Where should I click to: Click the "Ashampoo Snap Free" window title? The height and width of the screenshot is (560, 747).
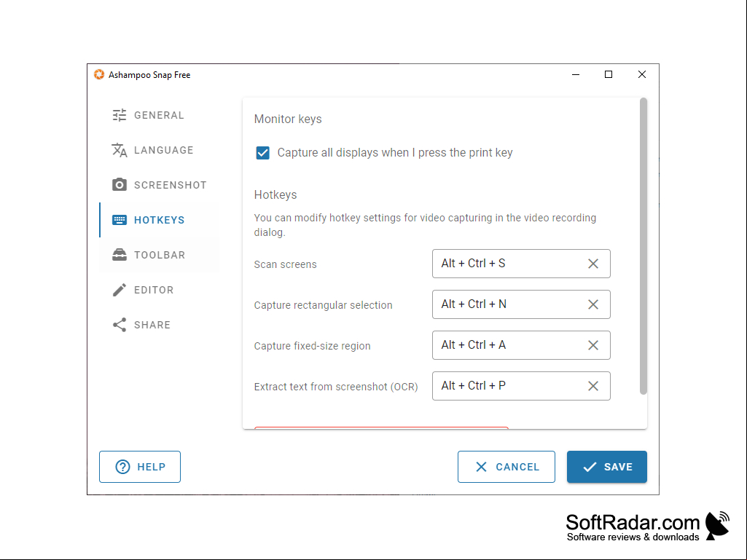pyautogui.click(x=149, y=75)
